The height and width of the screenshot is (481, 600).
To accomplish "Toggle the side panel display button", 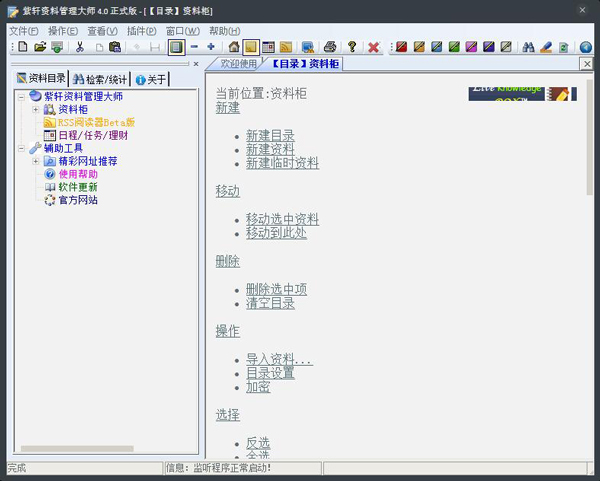I will coord(176,47).
